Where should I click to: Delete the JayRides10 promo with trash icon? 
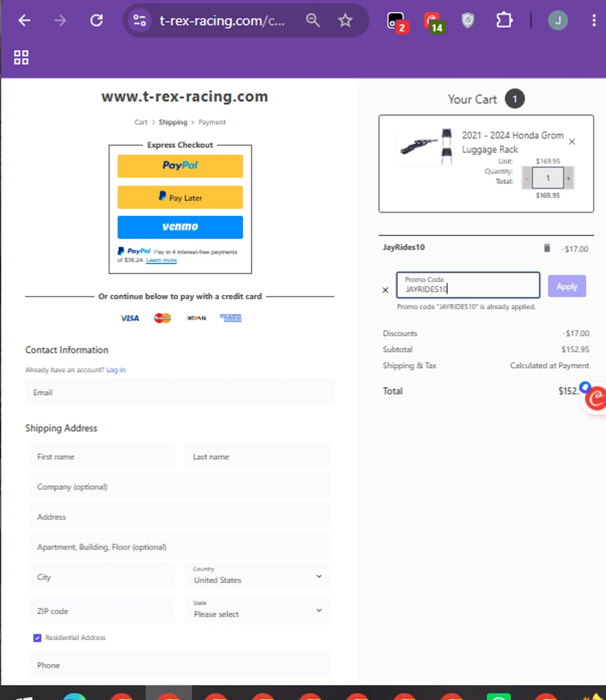pos(547,248)
